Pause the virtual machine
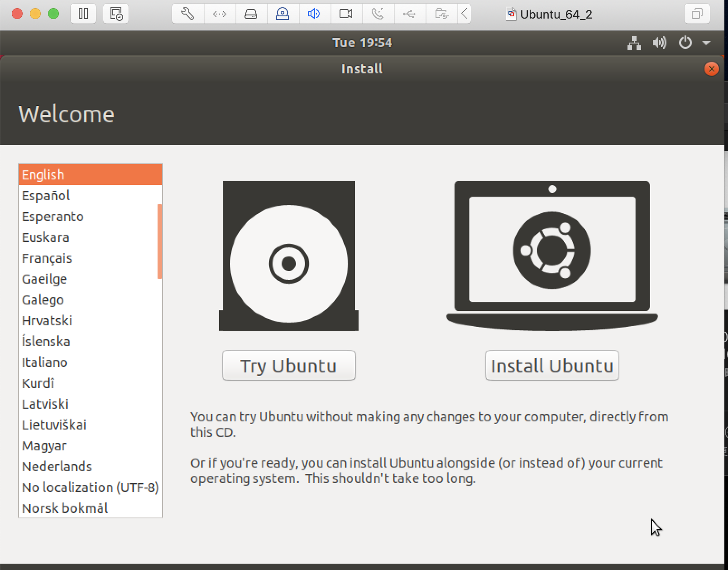Screen dimensions: 728x570 (83, 14)
